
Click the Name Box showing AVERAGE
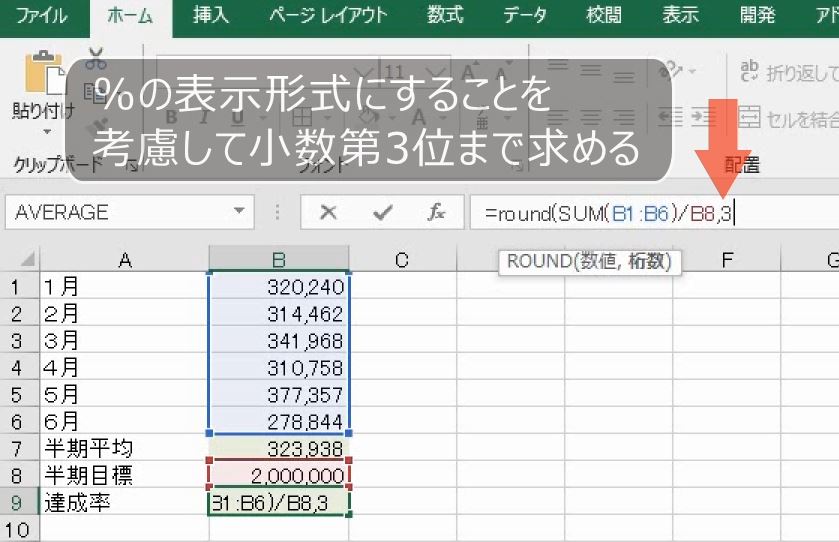point(129,212)
